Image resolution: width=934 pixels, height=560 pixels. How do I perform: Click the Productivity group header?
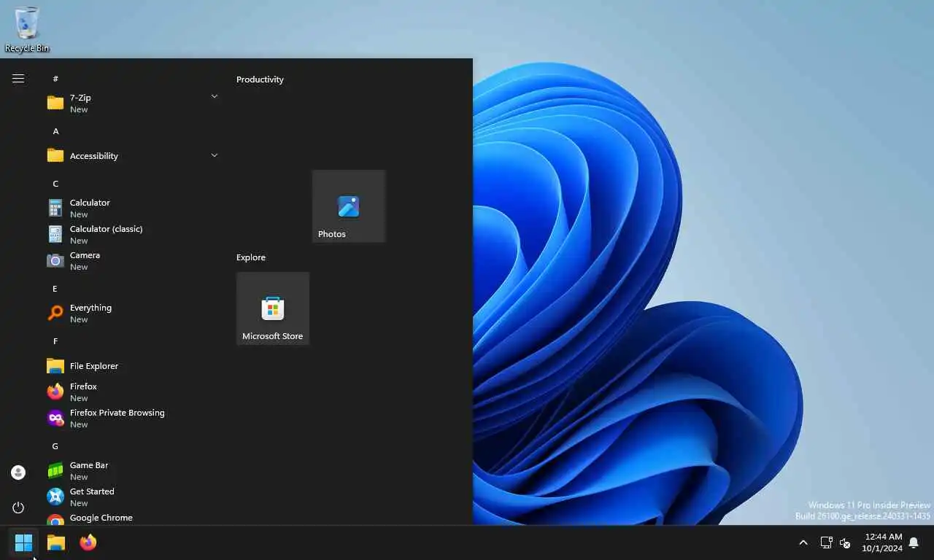point(260,79)
